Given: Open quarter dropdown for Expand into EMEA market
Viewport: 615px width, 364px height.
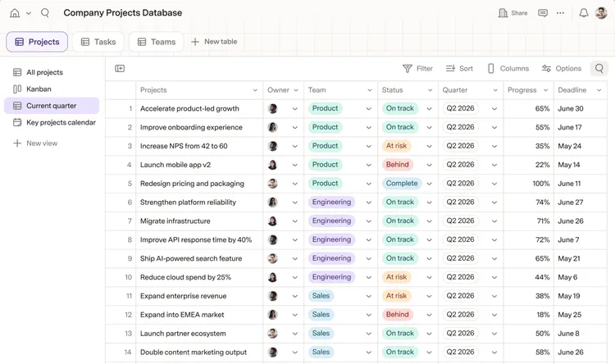Looking at the screenshot, I should pyautogui.click(x=494, y=315).
